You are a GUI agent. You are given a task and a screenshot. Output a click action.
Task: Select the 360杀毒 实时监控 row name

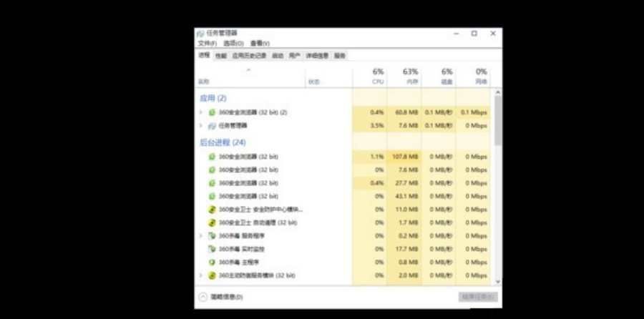tap(242, 249)
